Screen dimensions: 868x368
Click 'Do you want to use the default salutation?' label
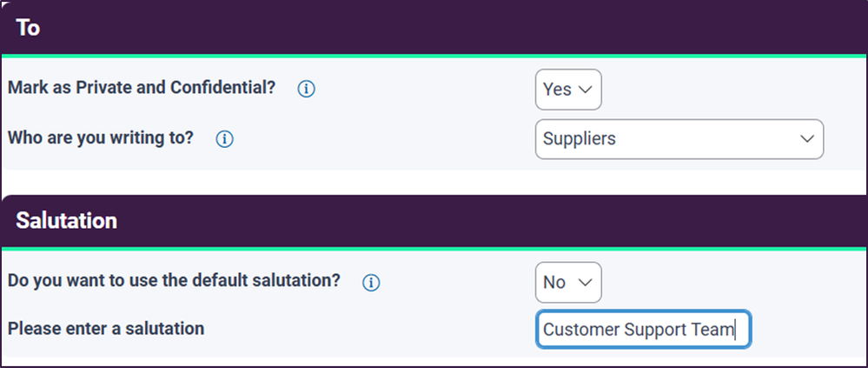click(174, 280)
